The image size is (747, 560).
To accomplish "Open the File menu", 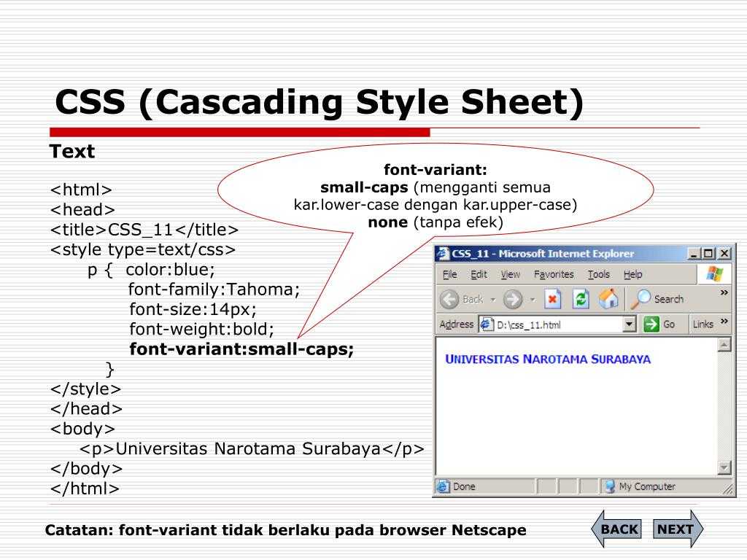I will [x=449, y=274].
